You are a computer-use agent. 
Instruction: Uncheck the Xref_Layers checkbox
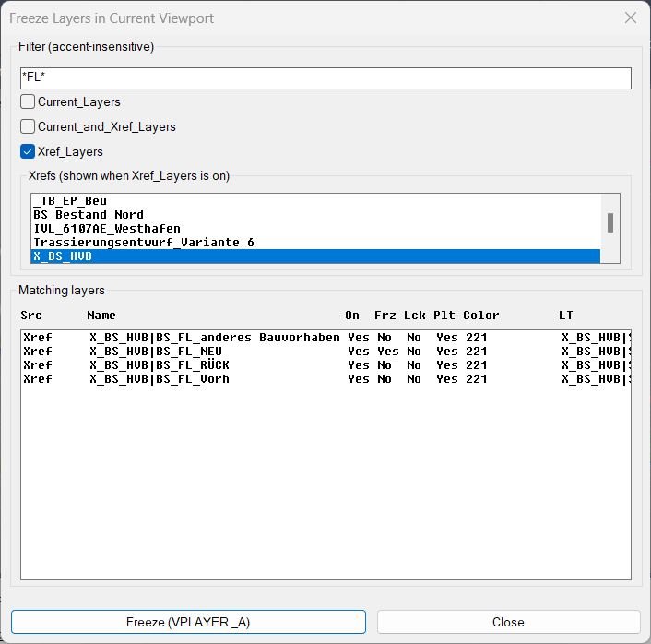(x=29, y=151)
